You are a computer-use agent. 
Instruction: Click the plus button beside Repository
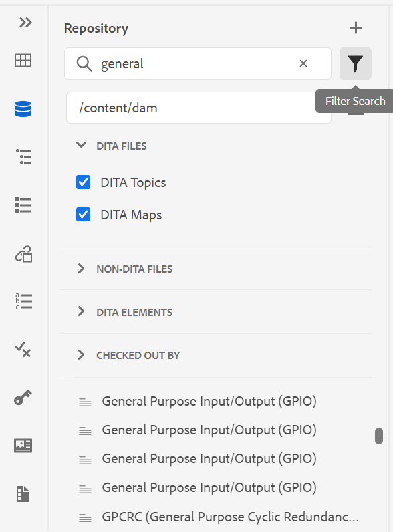click(x=356, y=28)
